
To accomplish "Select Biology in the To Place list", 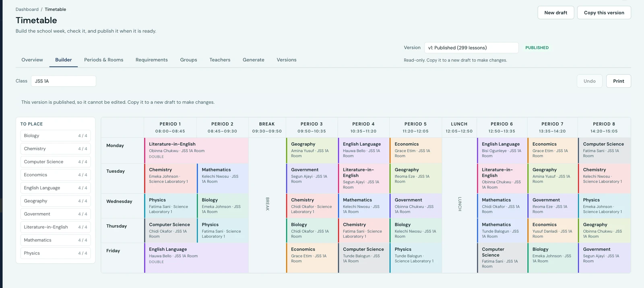I will coord(56,136).
